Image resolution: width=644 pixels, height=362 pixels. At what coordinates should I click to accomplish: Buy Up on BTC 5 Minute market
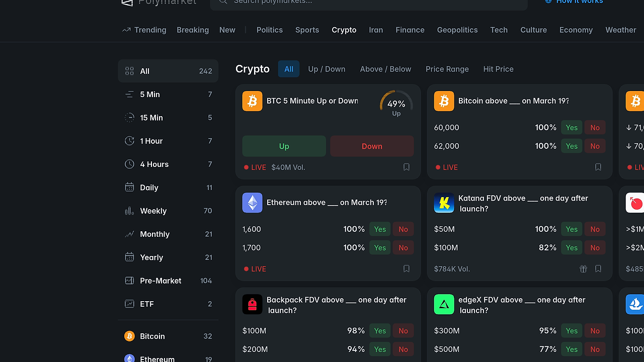click(x=284, y=146)
